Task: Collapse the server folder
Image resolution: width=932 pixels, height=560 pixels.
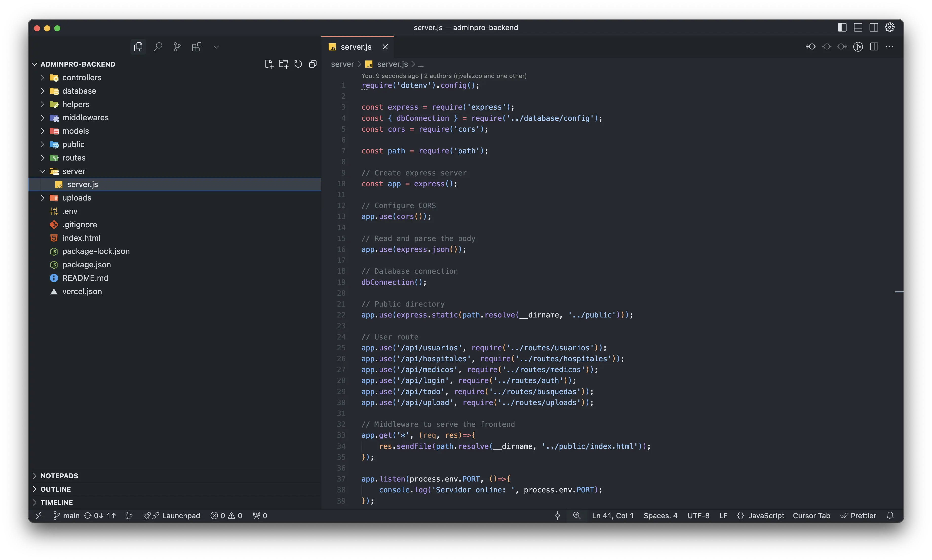Action: pos(43,171)
